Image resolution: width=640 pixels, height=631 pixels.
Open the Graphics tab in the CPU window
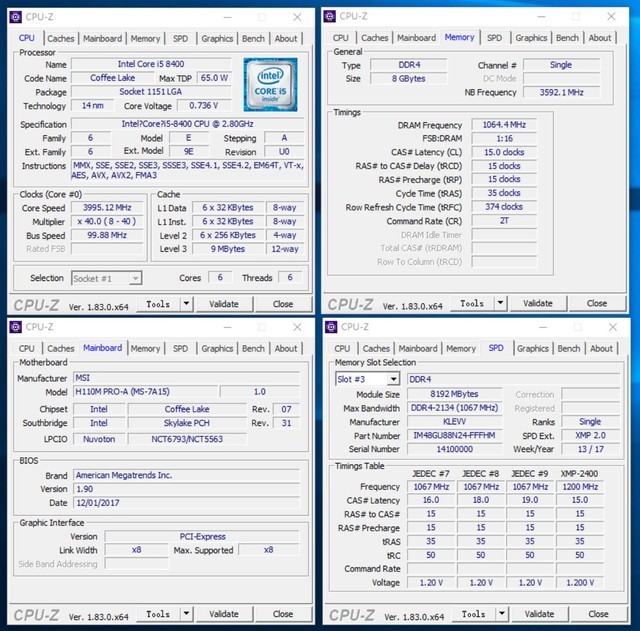(x=217, y=38)
